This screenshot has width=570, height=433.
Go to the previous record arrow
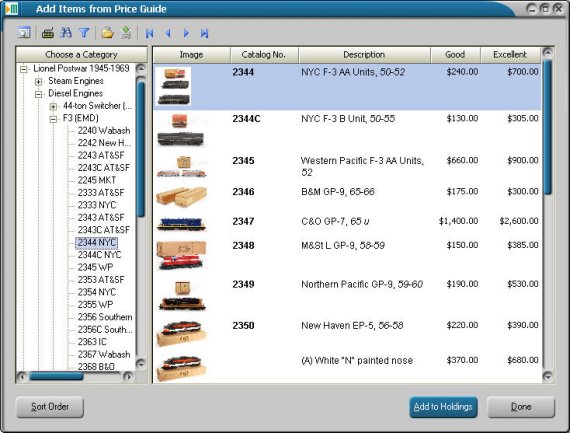pyautogui.click(x=168, y=33)
